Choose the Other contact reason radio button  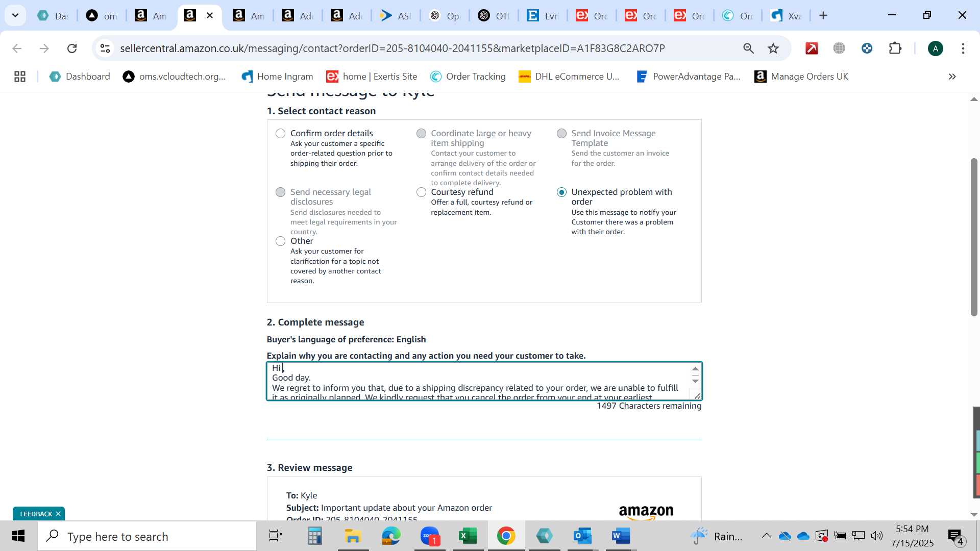(280, 241)
